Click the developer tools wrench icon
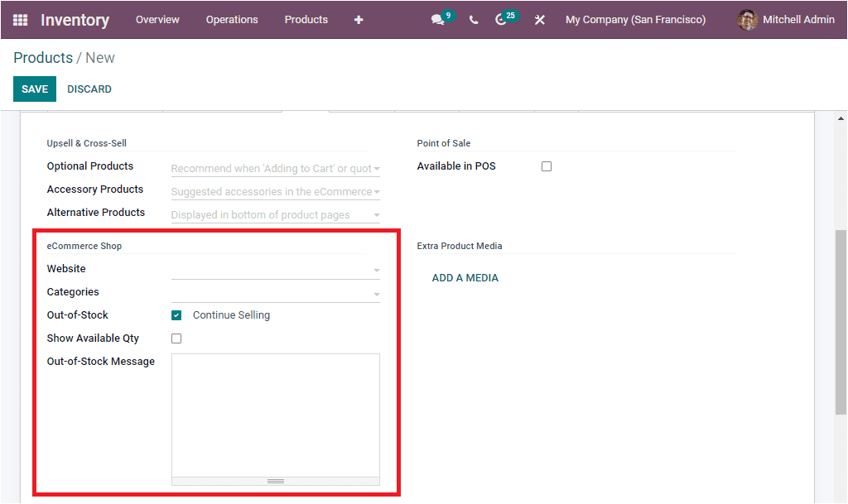 [x=539, y=20]
